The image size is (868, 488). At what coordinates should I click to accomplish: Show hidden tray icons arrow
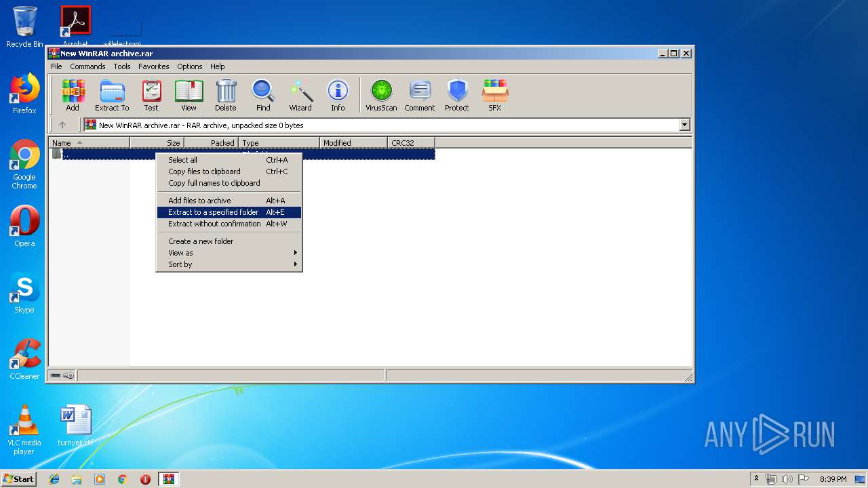click(x=756, y=479)
